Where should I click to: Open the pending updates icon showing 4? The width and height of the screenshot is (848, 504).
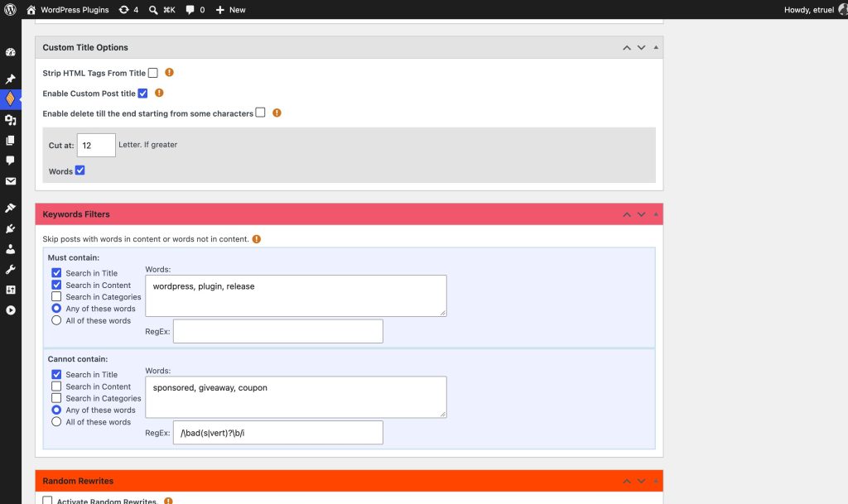(x=128, y=10)
